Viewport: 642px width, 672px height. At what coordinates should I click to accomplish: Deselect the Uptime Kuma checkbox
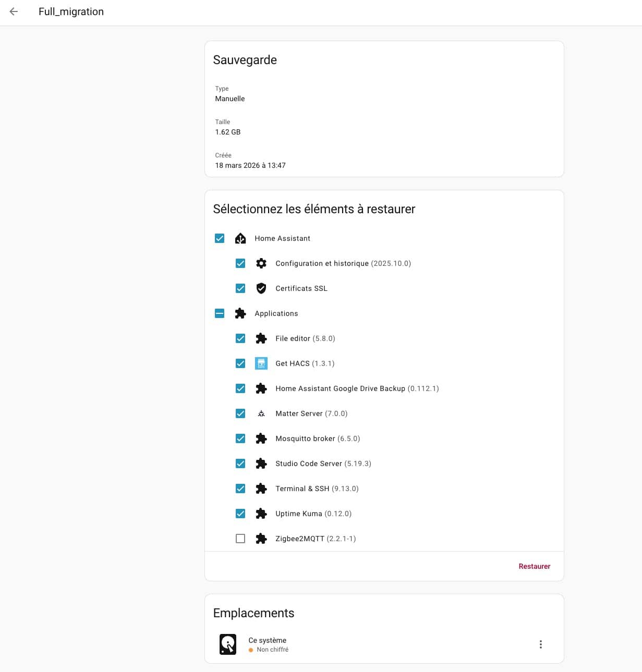[240, 514]
